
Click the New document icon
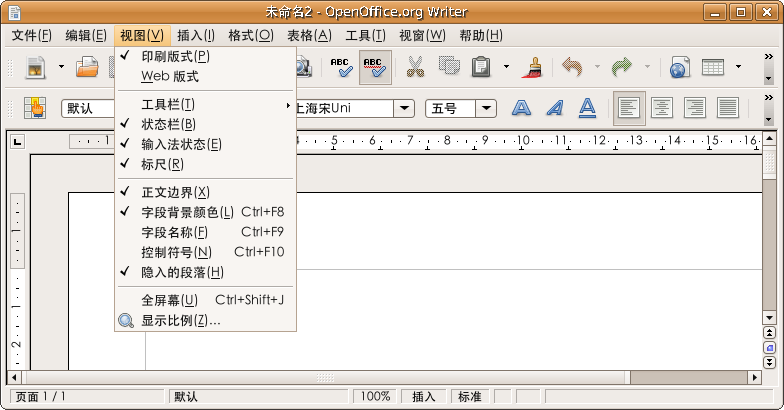(36, 67)
